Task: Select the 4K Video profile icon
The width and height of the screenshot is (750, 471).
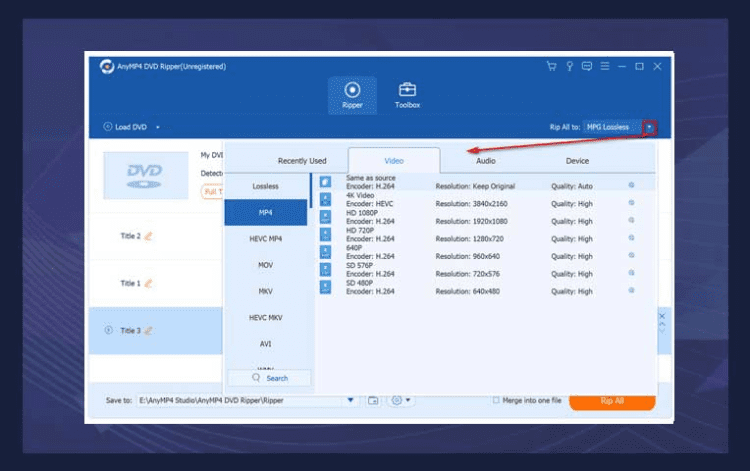Action: pyautogui.click(x=325, y=199)
